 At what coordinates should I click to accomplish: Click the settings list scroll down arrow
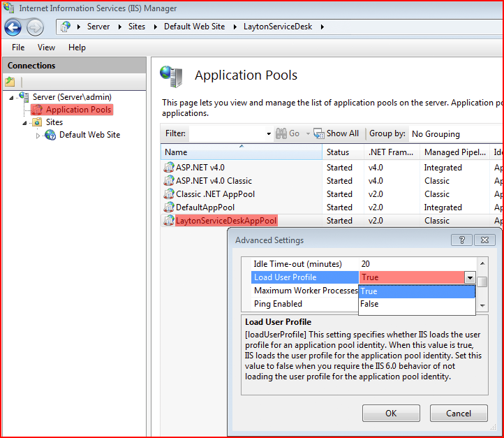click(x=482, y=305)
